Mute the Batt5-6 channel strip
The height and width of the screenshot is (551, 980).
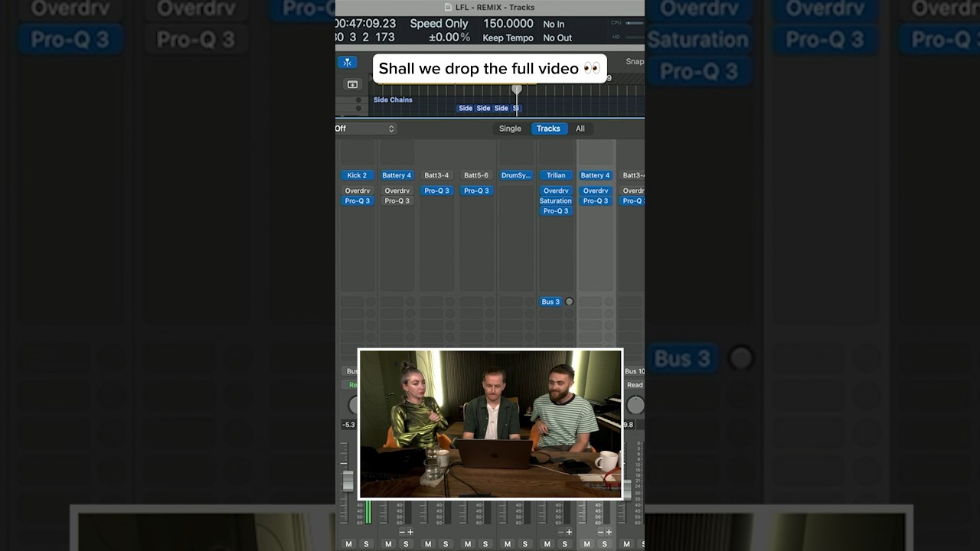[468, 544]
